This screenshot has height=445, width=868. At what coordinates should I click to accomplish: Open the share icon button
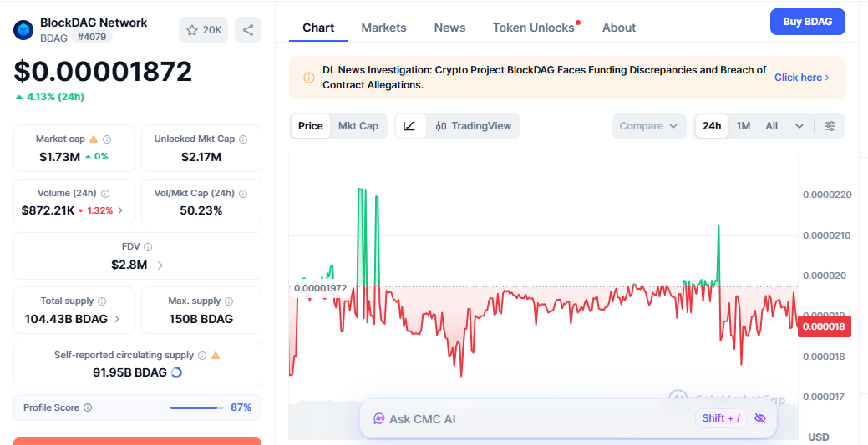coord(248,30)
